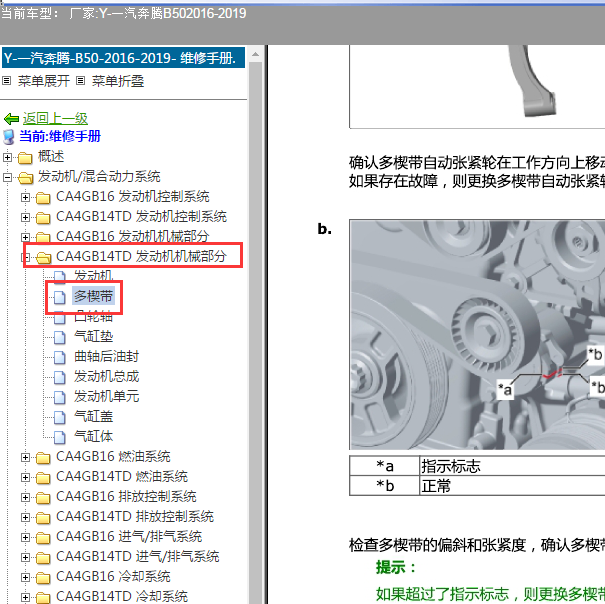Click CA4GB14TD 发动机控制系统 folder icon

(43, 218)
